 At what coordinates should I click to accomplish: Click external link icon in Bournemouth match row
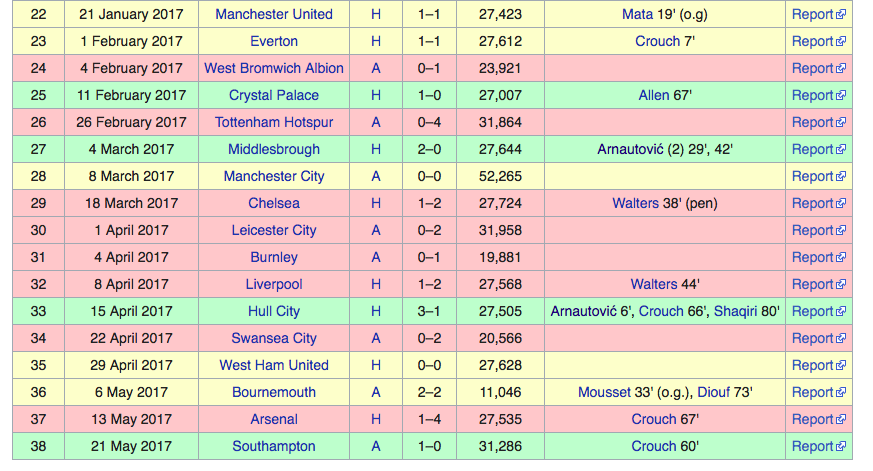841,392
